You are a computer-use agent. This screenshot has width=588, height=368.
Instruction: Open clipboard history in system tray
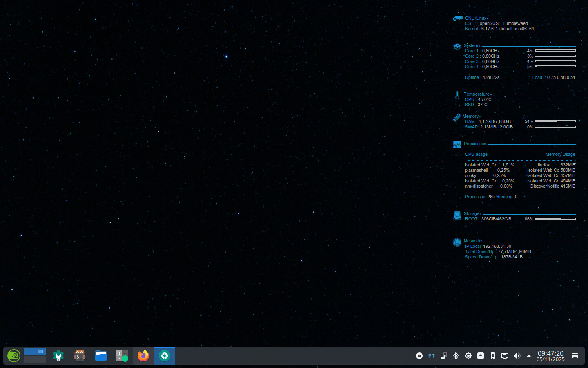(444, 356)
